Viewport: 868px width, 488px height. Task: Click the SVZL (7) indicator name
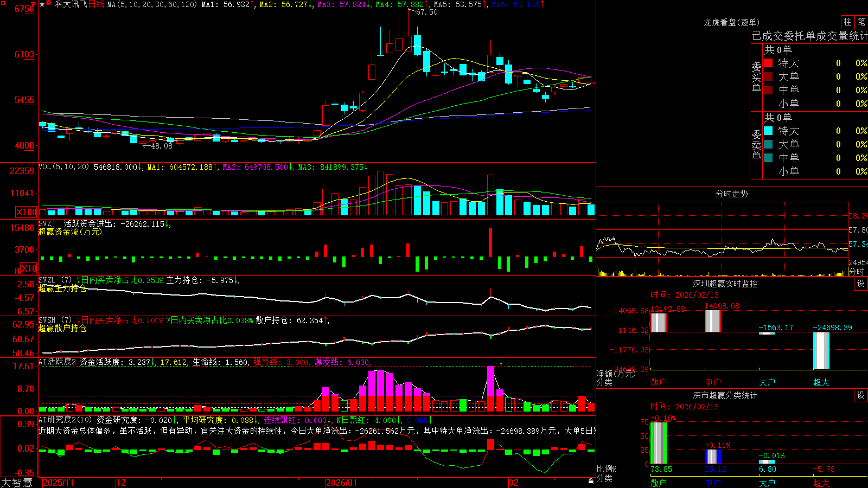point(55,280)
